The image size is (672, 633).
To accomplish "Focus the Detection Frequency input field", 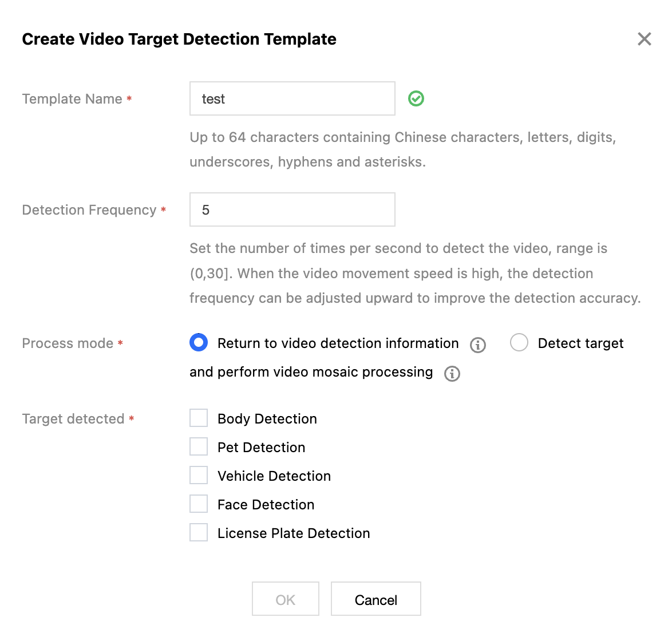I will click(x=292, y=209).
